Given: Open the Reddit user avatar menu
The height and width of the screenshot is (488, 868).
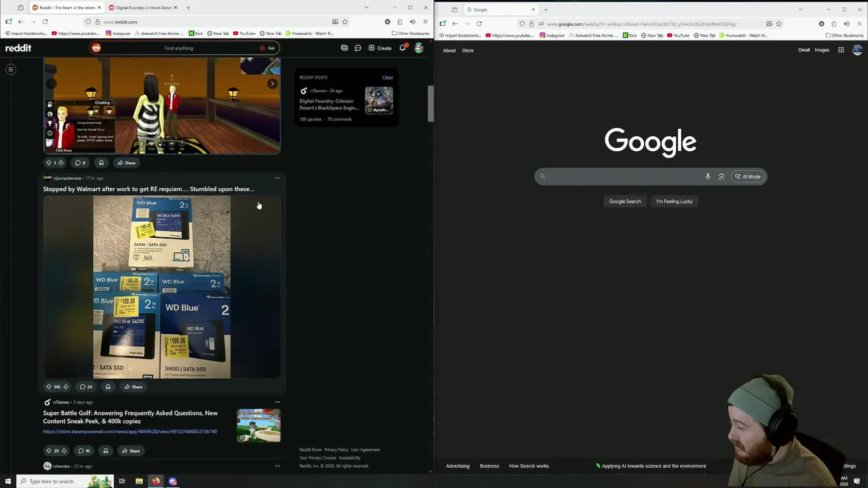Looking at the screenshot, I should click(419, 48).
